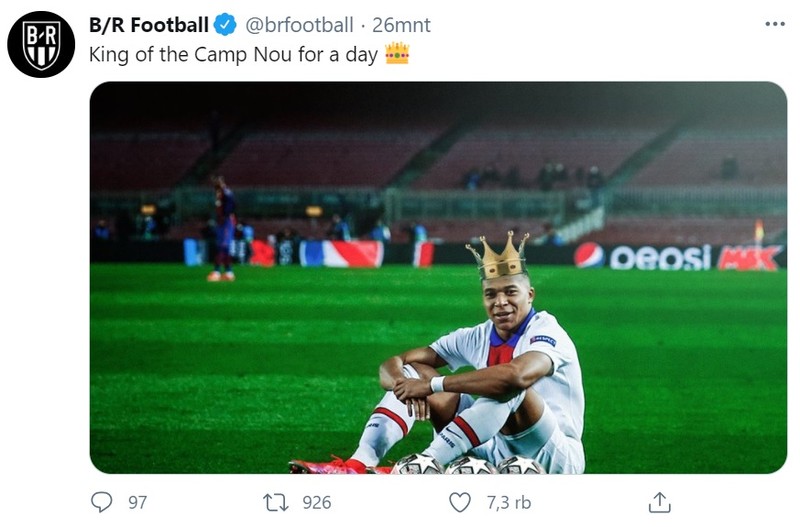Image resolution: width=800 pixels, height=527 pixels.
Task: Click the share upload arrow icon
Action: [659, 501]
